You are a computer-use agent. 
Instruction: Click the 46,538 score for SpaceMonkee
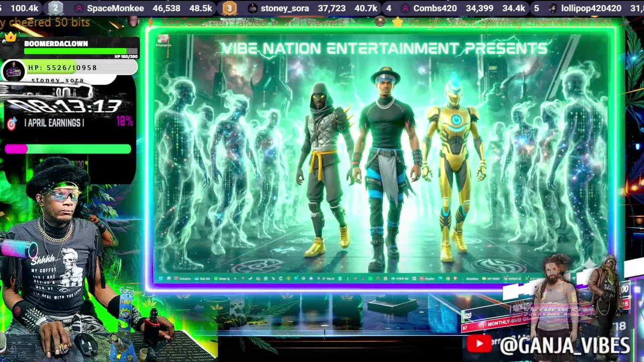[167, 8]
